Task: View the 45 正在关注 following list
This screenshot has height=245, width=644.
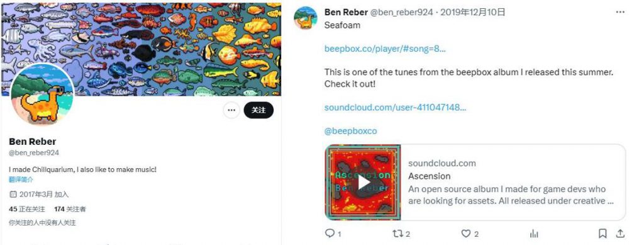Action: (x=27, y=209)
